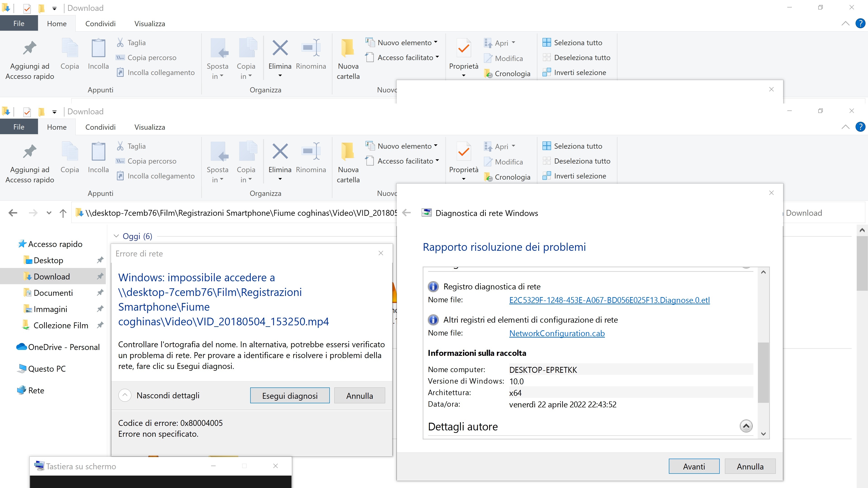Open File menu in lower Download window
The width and height of the screenshot is (868, 488).
click(19, 127)
